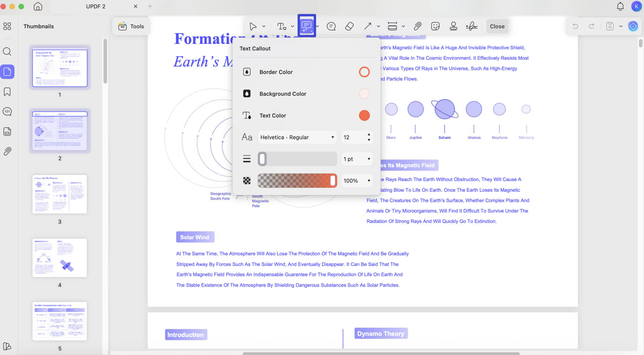Open the border thickness 1 pt dropdown
Image resolution: width=644 pixels, height=355 pixels.
click(x=357, y=159)
